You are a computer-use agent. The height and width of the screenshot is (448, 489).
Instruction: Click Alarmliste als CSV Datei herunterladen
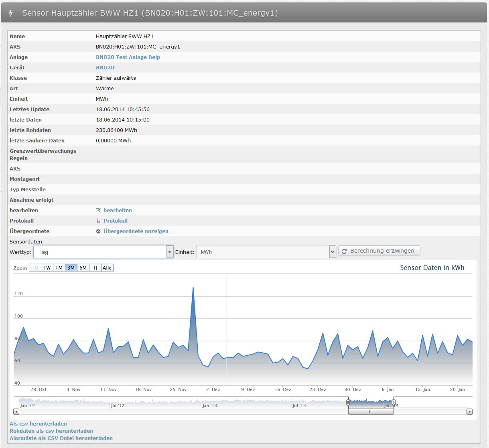[x=61, y=438]
